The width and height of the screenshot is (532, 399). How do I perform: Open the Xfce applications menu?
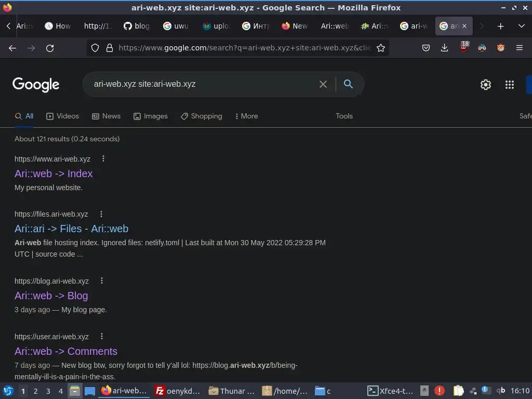click(8, 391)
